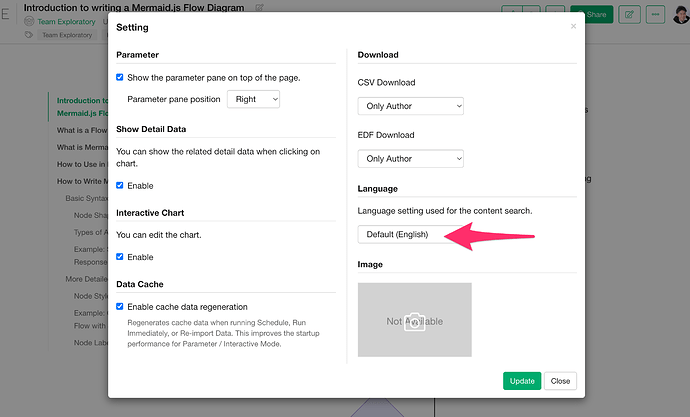The height and width of the screenshot is (417, 690).
Task: Click the Share button in background page
Action: 591,15
